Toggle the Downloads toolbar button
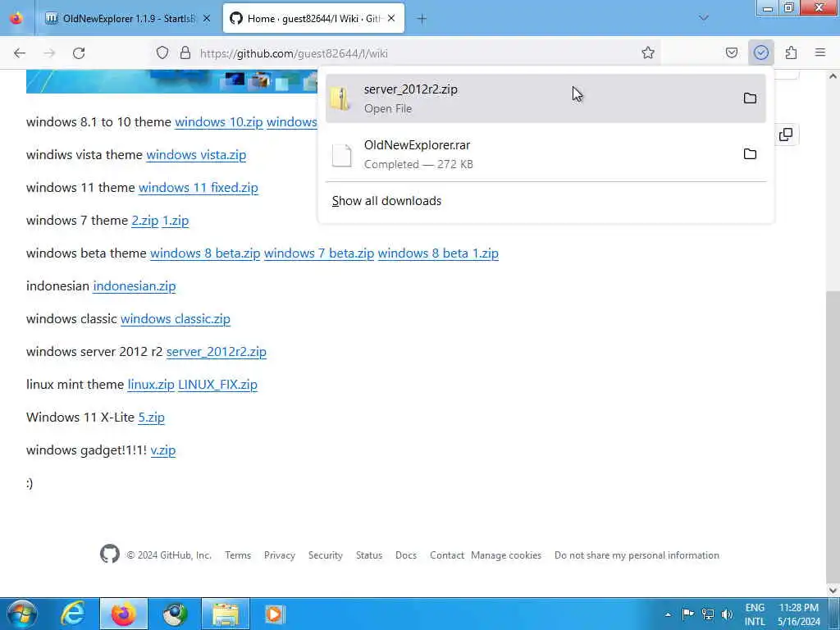 760,53
